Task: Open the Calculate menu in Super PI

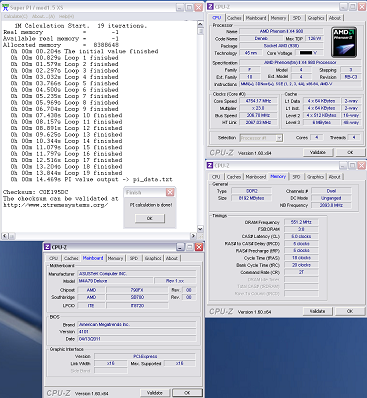Action: click(15, 16)
